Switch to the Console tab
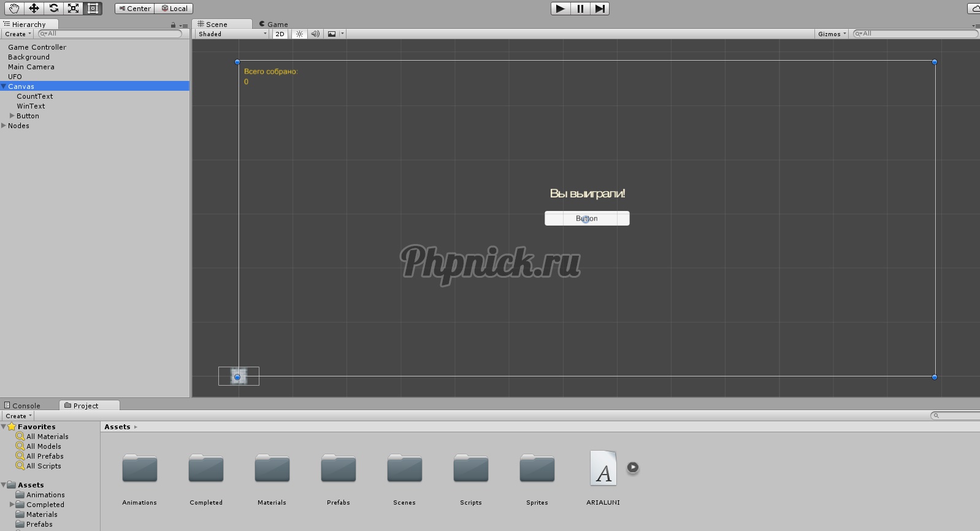This screenshot has width=980, height=531. [x=23, y=405]
